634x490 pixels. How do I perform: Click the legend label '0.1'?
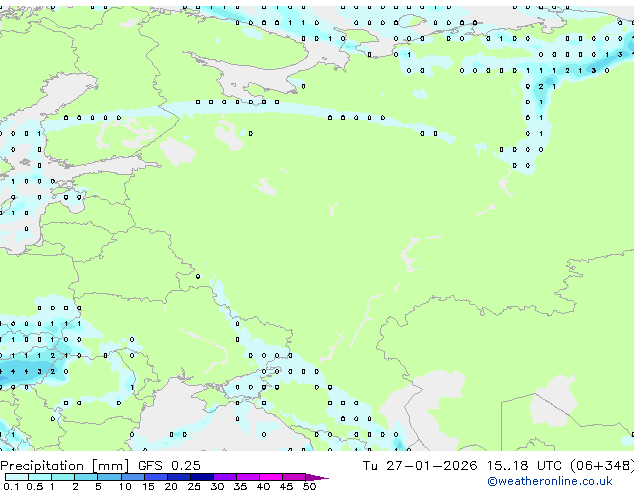[11, 486]
